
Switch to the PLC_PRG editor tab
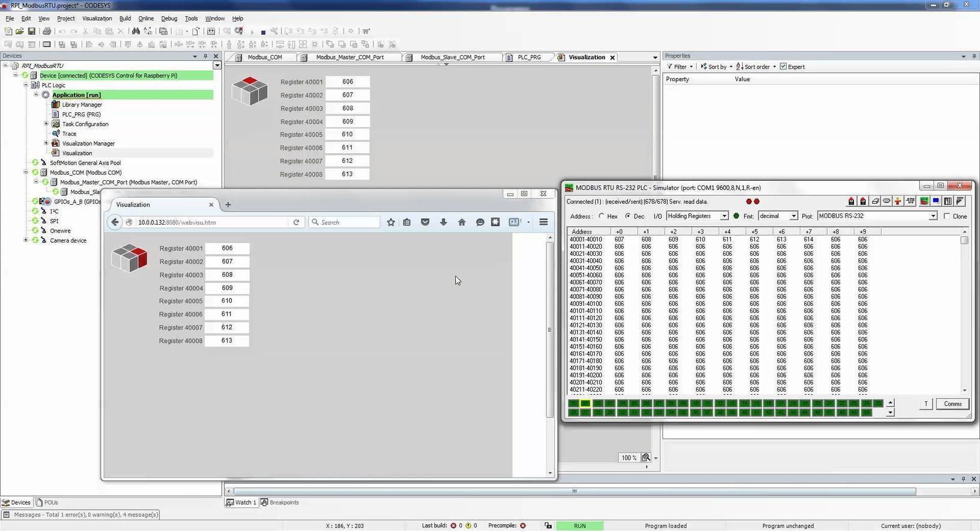tap(529, 57)
